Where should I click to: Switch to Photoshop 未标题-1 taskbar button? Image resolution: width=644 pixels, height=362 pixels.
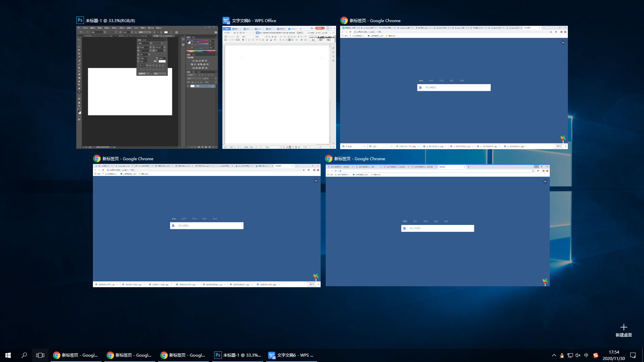237,355
